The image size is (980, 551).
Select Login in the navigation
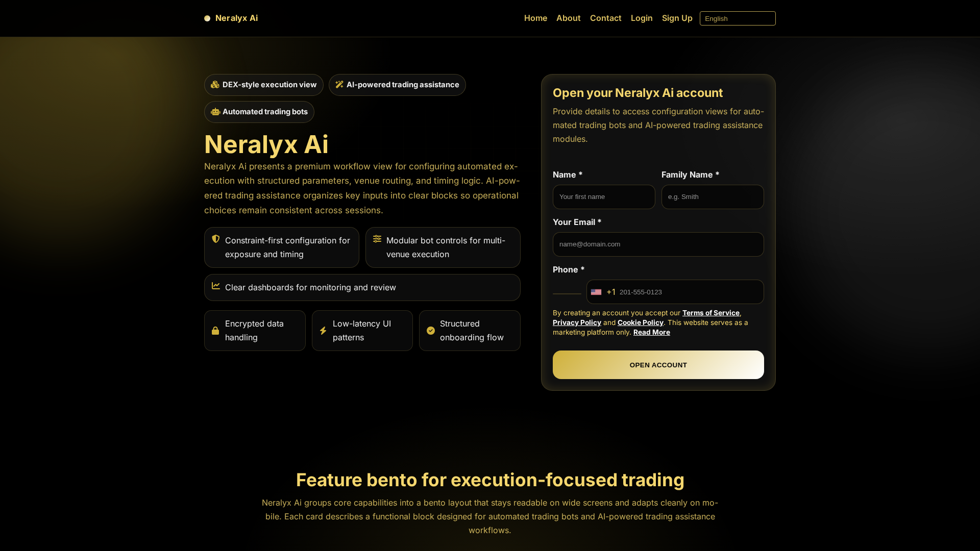click(x=642, y=18)
